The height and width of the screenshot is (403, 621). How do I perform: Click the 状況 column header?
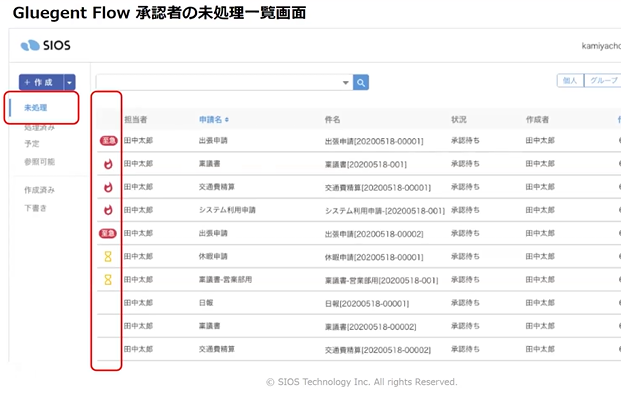click(459, 120)
